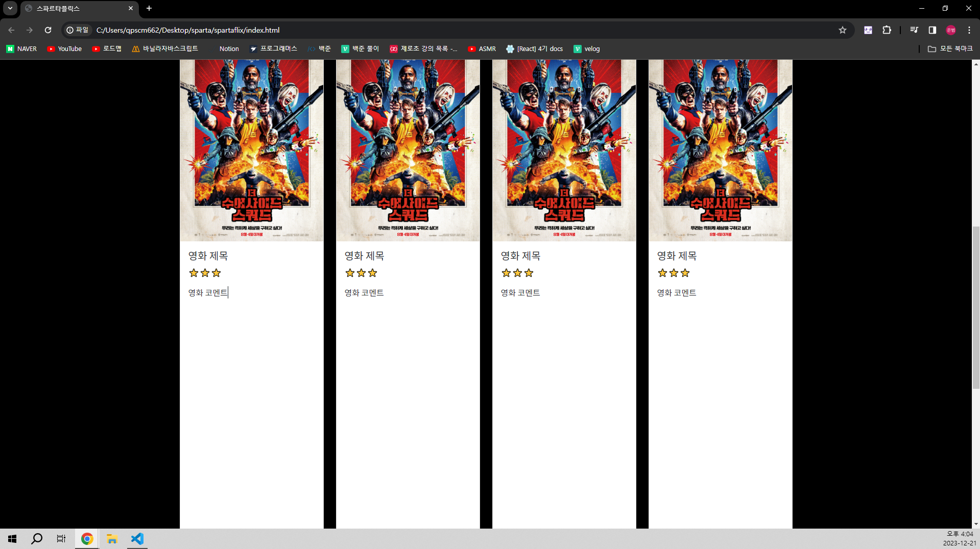Open the Chrome three-dot menu
This screenshot has height=549, width=980.
(969, 30)
